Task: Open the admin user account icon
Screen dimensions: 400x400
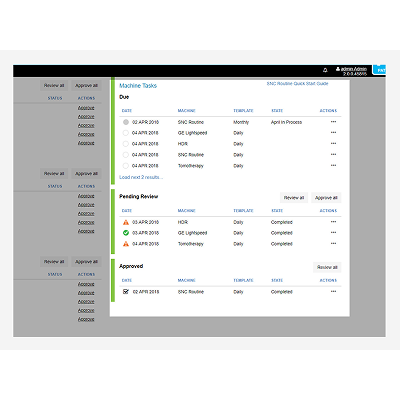Action: [338, 69]
